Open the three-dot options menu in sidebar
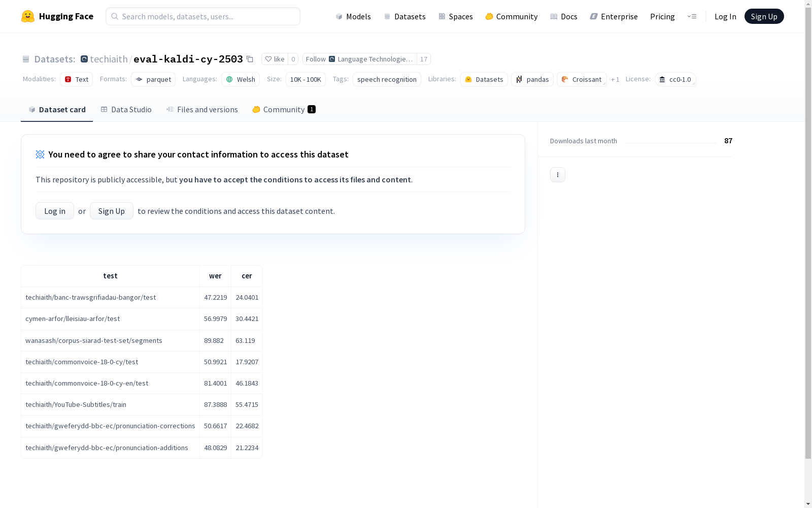812x508 pixels. [558, 175]
